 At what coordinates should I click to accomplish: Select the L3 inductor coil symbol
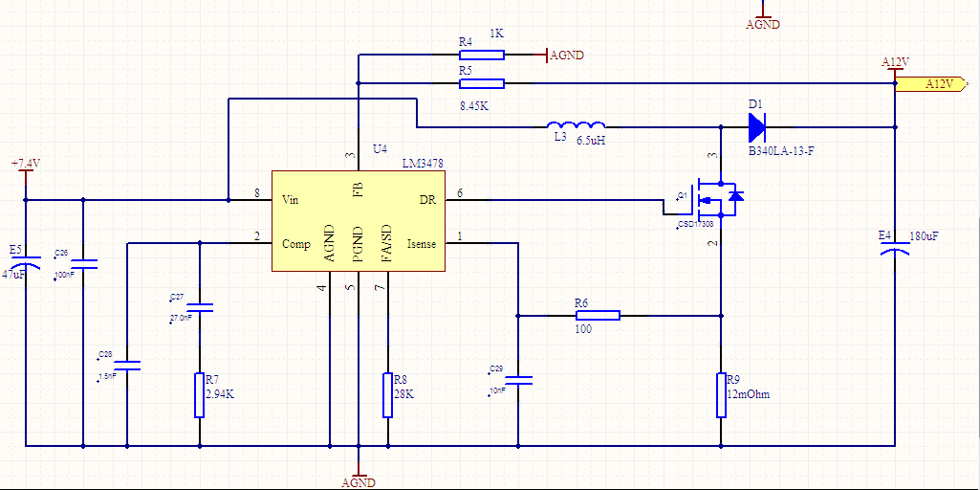tap(576, 123)
